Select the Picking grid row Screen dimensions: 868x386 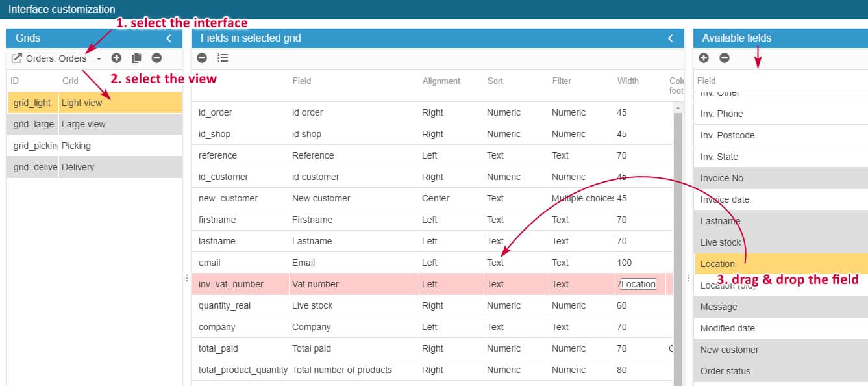tap(95, 146)
